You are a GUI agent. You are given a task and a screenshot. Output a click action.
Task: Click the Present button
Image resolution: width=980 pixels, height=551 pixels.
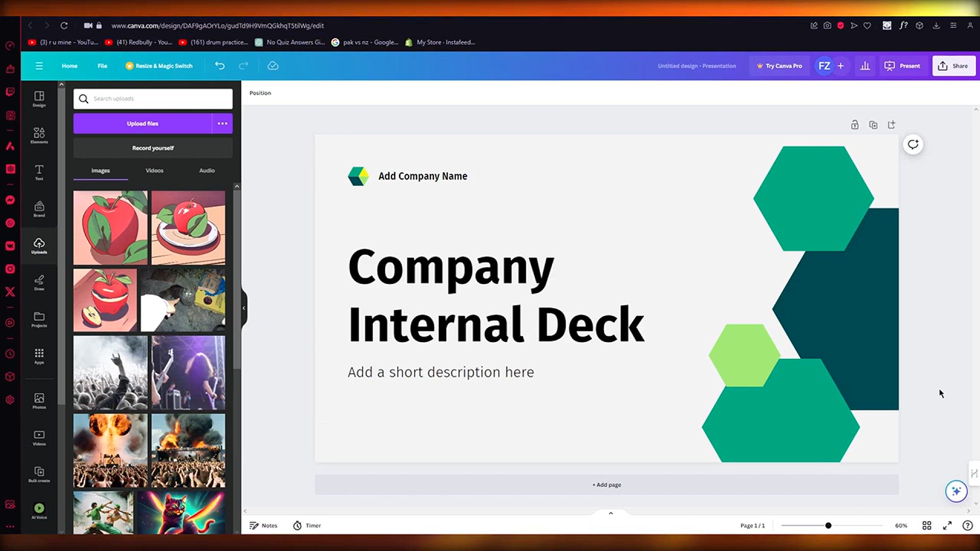click(902, 66)
